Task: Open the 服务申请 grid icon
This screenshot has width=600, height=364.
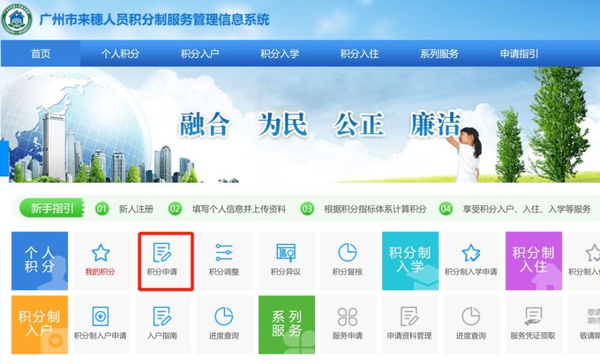Action: pyautogui.click(x=347, y=317)
